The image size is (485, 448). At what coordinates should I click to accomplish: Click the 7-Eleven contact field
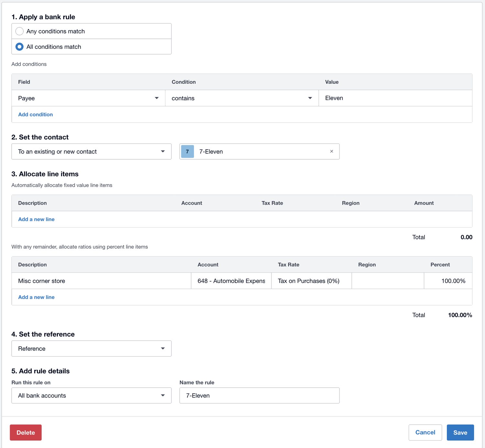(x=259, y=152)
